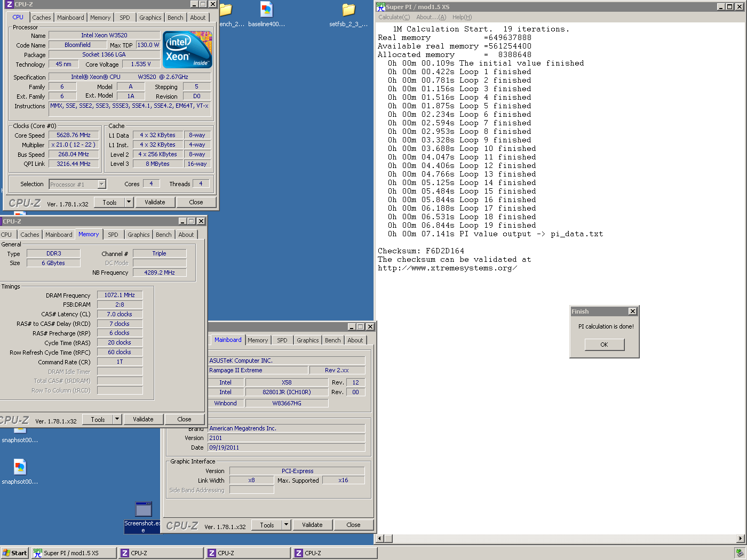Select Memory tab in top CPU-Z window
Image resolution: width=747 pixels, height=560 pixels.
pos(100,18)
